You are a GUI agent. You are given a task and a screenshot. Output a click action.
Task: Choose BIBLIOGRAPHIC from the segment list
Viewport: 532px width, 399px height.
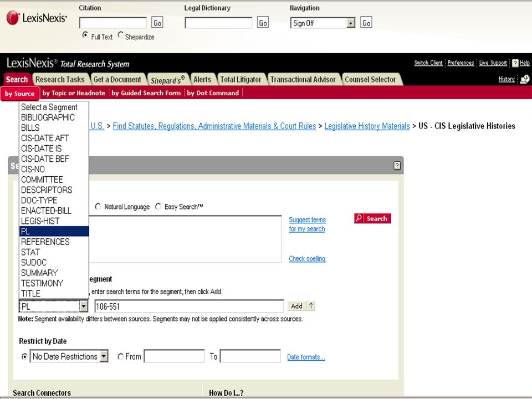coord(54,117)
